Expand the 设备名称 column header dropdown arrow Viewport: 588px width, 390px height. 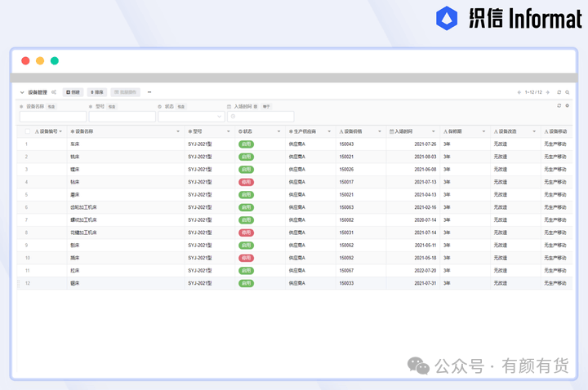click(178, 131)
